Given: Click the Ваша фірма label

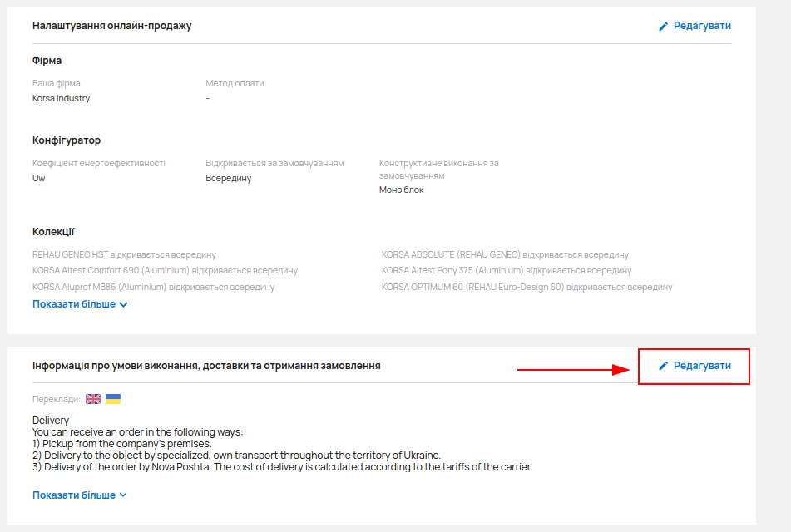Looking at the screenshot, I should (x=57, y=83).
